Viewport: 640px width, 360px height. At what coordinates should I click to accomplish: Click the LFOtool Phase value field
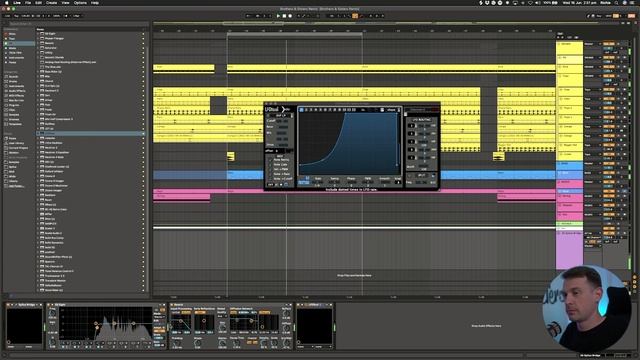pos(351,183)
